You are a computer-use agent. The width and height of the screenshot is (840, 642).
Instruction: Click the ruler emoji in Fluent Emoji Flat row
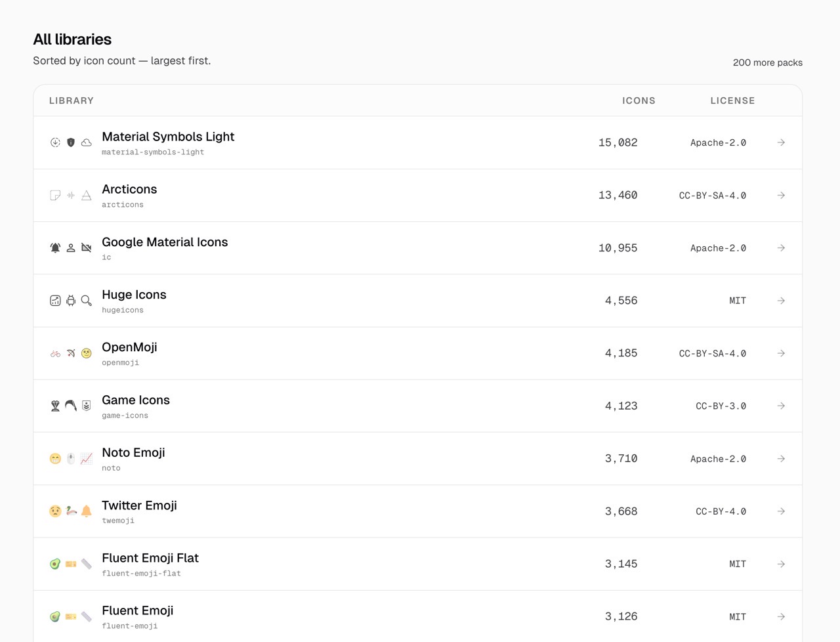tap(87, 564)
